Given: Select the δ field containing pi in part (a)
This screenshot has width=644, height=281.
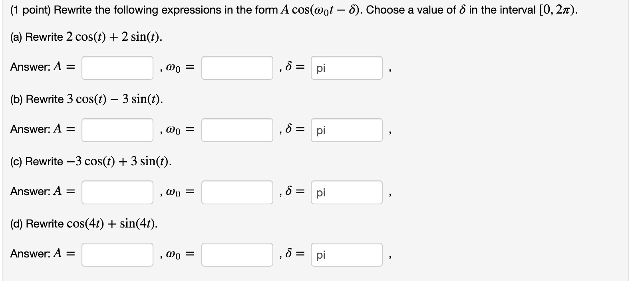Looking at the screenshot, I should point(346,68).
